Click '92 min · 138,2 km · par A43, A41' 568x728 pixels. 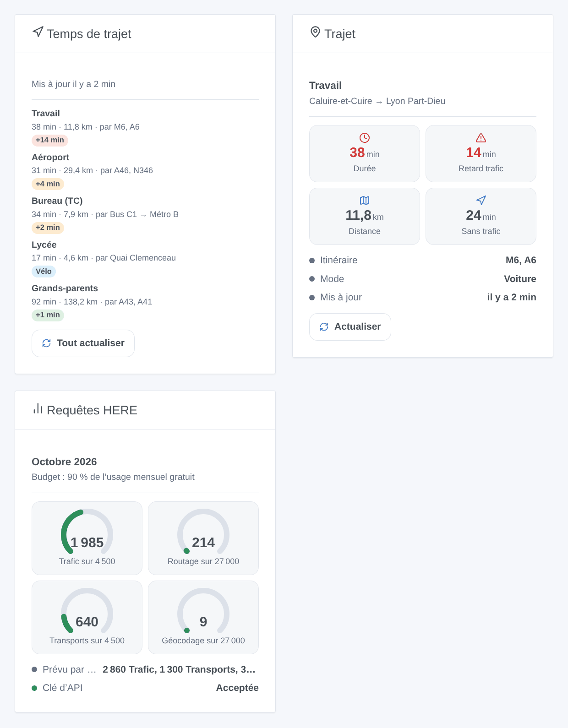click(x=92, y=302)
